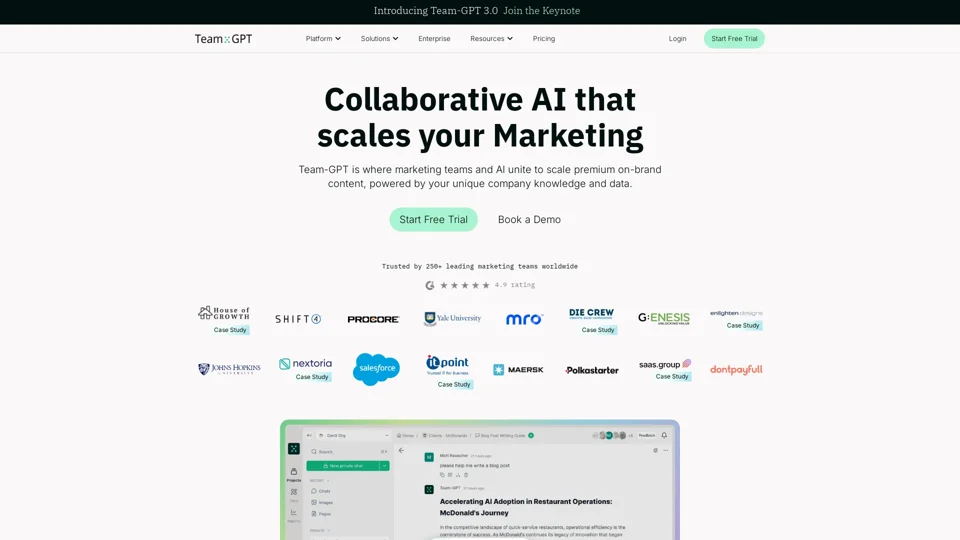Viewport: 960px width, 540px height.
Task: Click the Johns Hopkins University logo
Action: click(x=229, y=369)
